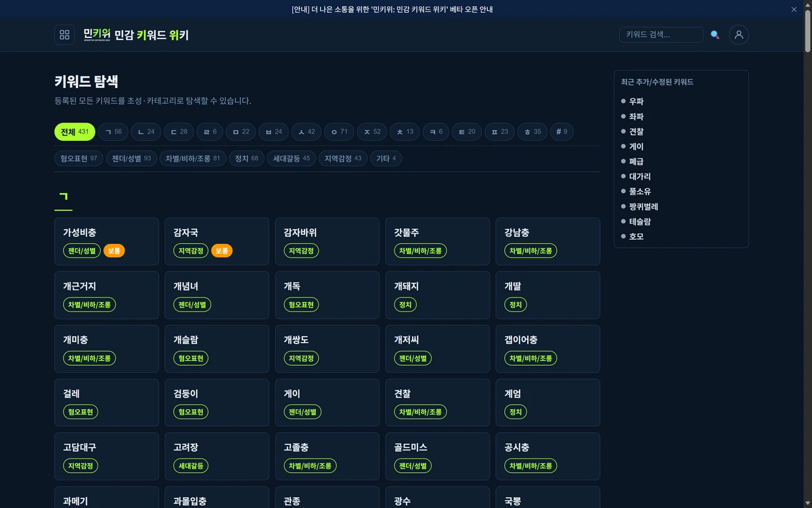Filter by initial consonant ㅊ 13
The height and width of the screenshot is (508, 812).
(405, 131)
